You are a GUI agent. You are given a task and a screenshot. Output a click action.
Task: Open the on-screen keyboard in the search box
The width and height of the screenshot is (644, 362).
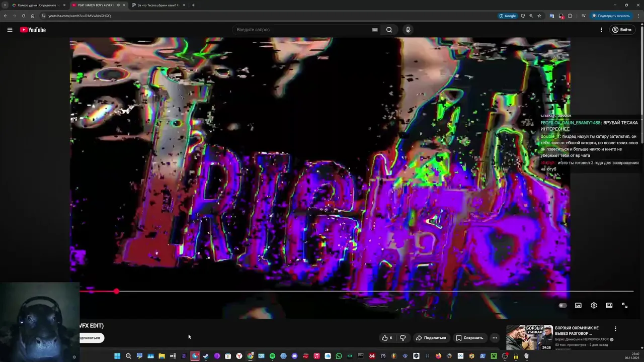[x=375, y=30]
